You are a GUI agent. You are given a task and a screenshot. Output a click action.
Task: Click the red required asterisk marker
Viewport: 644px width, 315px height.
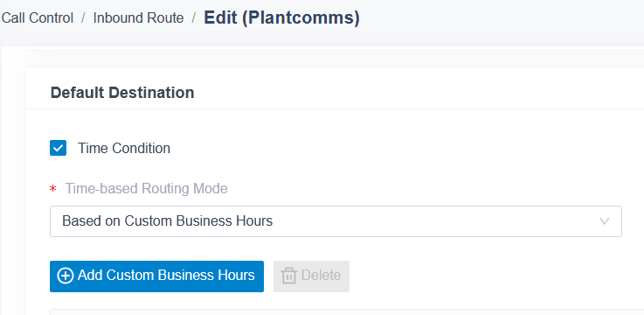tap(52, 189)
